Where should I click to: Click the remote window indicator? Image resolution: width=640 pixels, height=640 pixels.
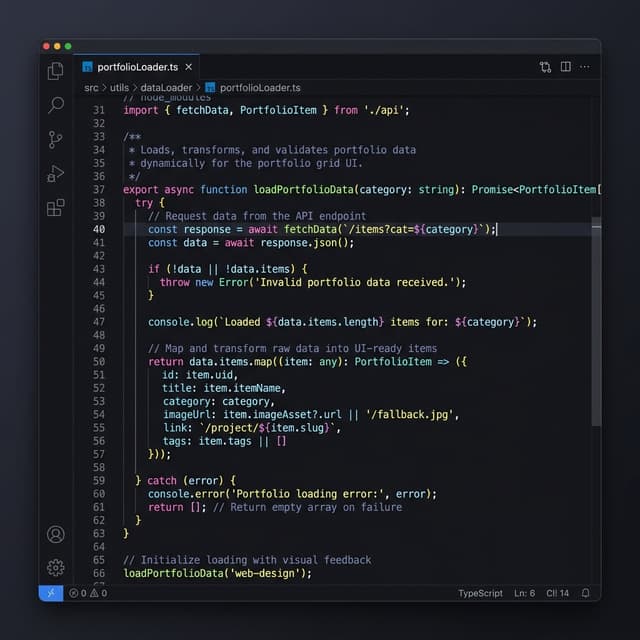(51, 593)
